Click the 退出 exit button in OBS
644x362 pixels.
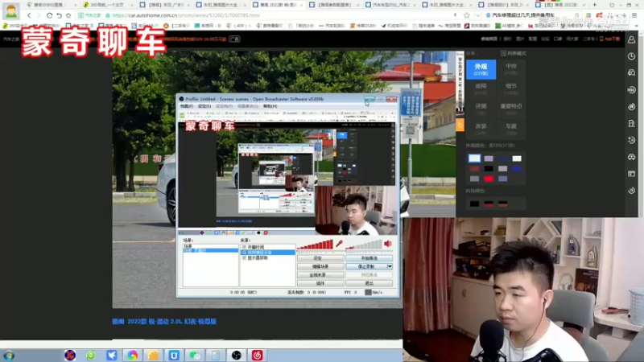pos(369,283)
